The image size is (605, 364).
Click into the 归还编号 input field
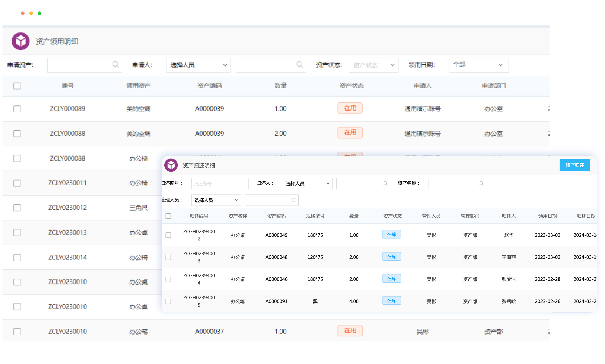click(x=220, y=183)
